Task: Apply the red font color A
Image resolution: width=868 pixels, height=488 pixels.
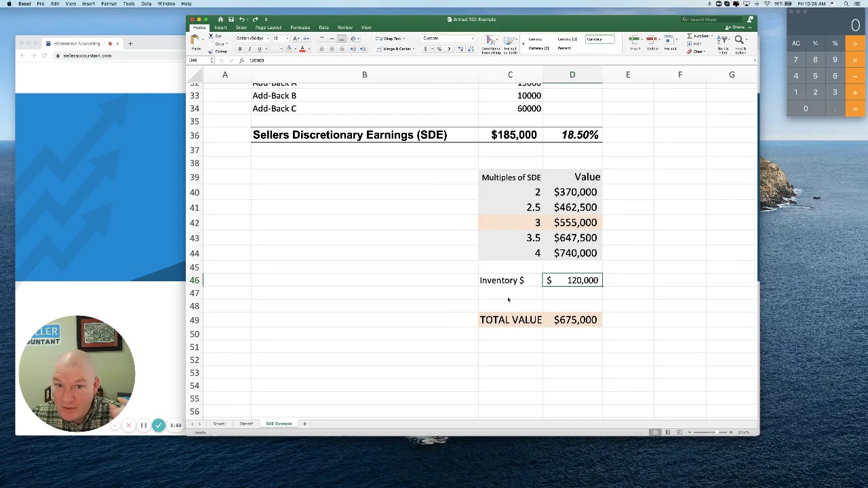Action: [x=302, y=49]
